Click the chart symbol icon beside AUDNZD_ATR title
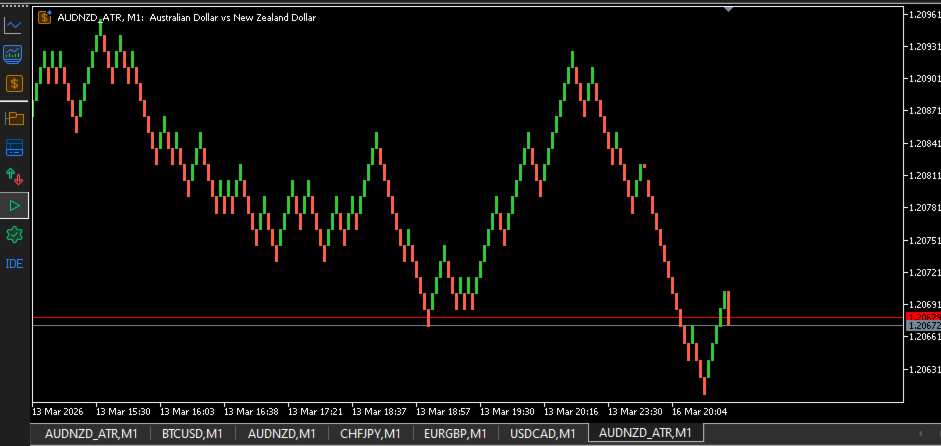 pos(45,17)
